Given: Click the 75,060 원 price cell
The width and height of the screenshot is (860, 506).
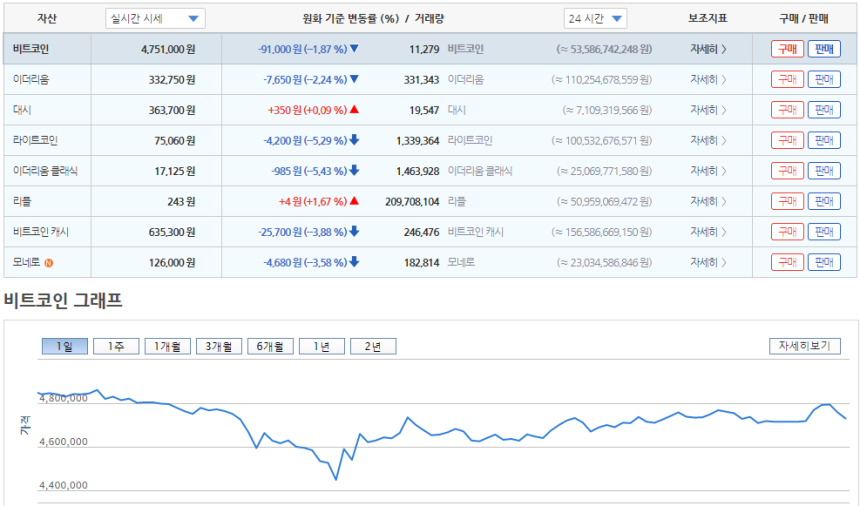Looking at the screenshot, I should pyautogui.click(x=174, y=141).
